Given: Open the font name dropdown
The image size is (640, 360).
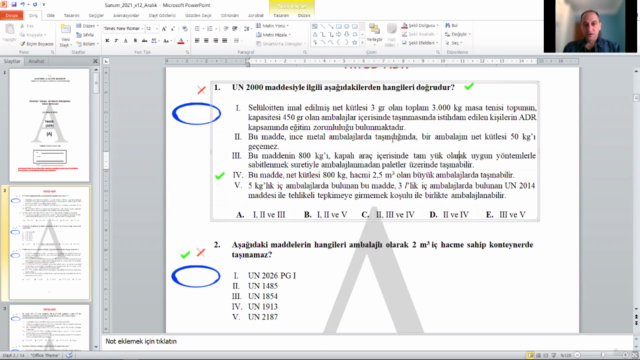Looking at the screenshot, I should pos(142,29).
